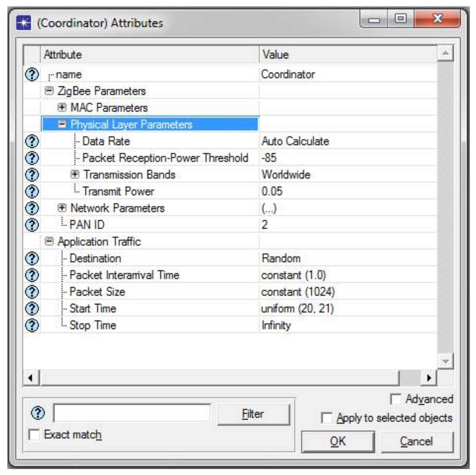Viewport: 476px width, 475px height.
Task: Toggle the Exact match checkbox
Action: 34,435
